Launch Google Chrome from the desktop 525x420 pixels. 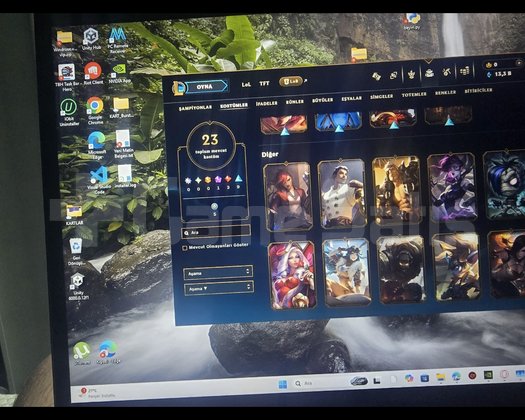click(x=95, y=111)
